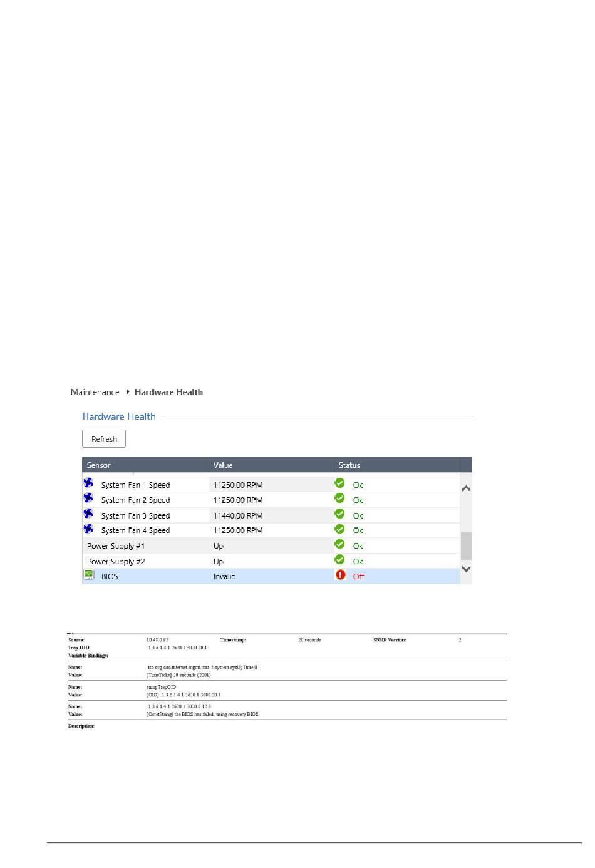Image resolution: width=595 pixels, height=868 pixels.
Task: Click the '11440.00 RPM' value
Action: 238,516
